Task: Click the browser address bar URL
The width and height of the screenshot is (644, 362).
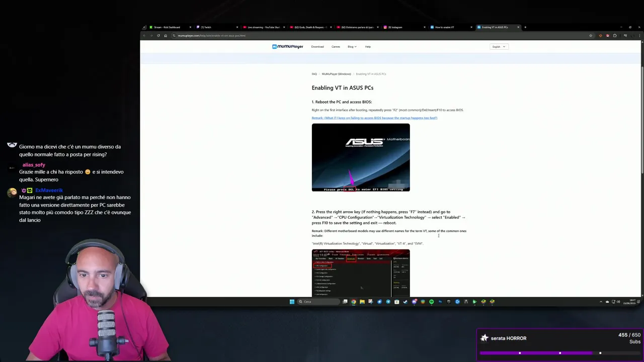Action: (212, 36)
